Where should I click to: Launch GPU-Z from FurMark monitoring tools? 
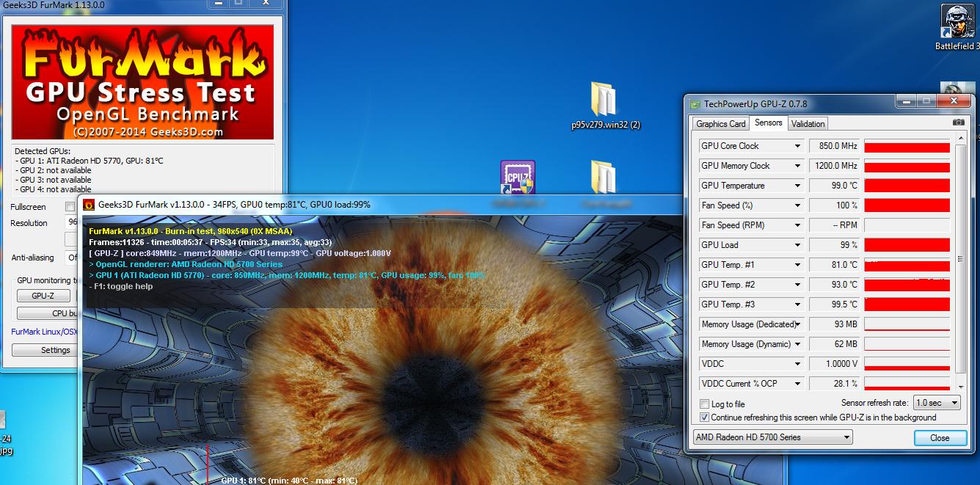click(43, 296)
